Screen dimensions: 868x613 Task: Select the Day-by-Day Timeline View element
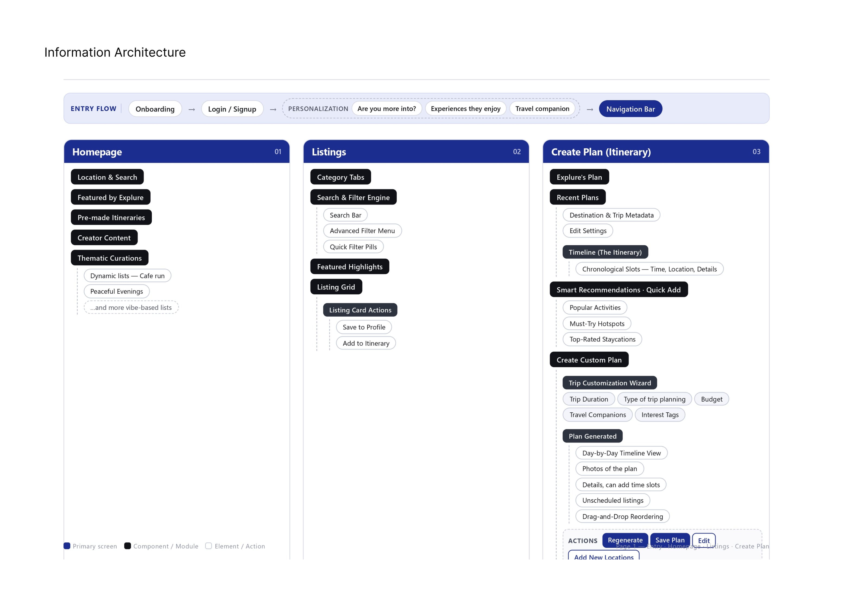[621, 453]
